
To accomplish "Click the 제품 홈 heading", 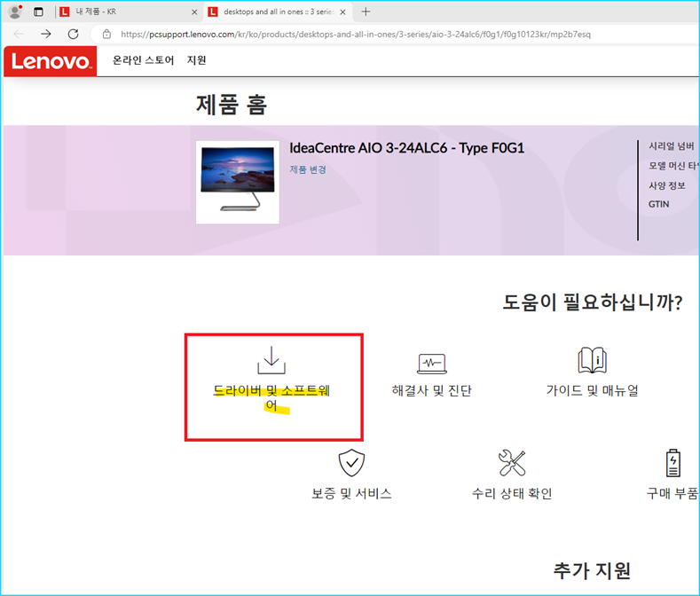I will [x=232, y=105].
